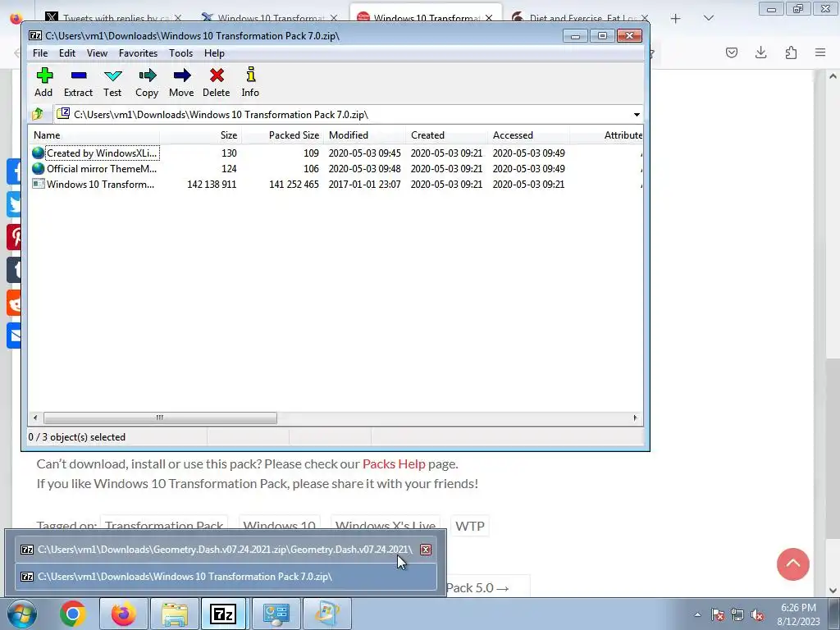Open Firefox hamburger menu

[x=820, y=52]
